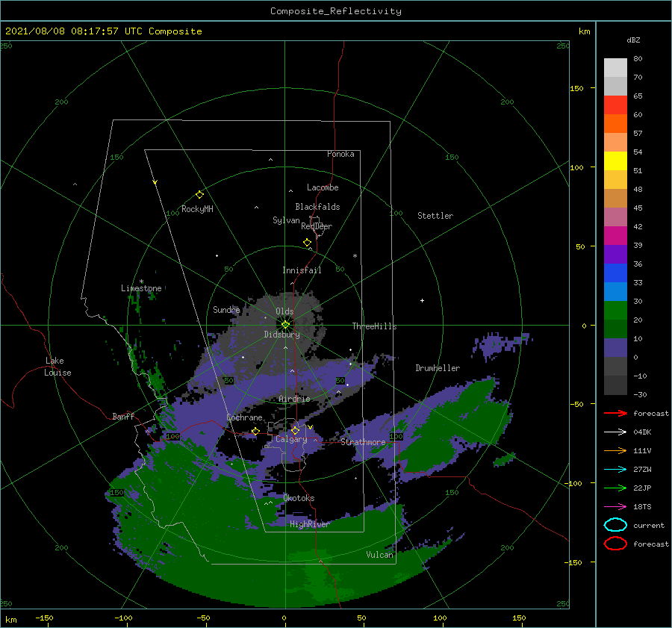
Task: Click the purple 10 dBZ color swatch
Action: pyautogui.click(x=615, y=348)
